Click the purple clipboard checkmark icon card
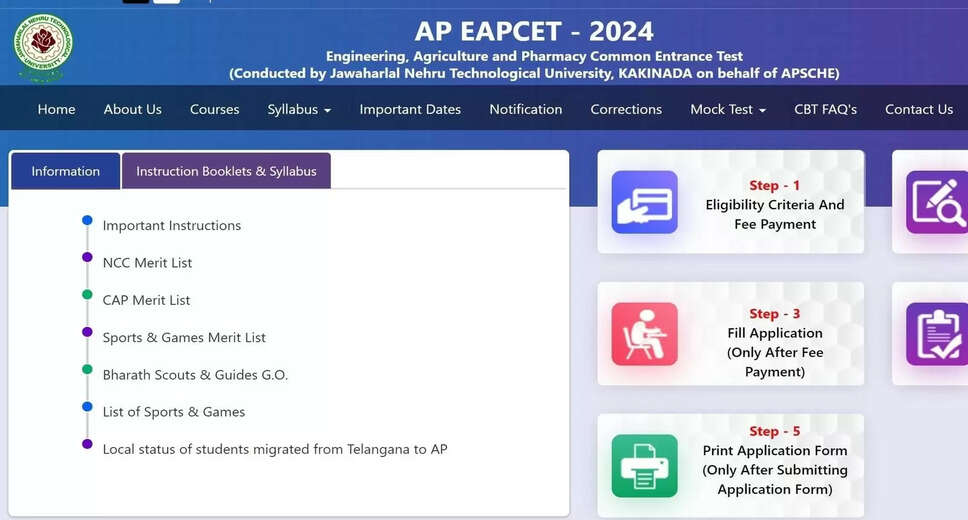Screen dimensions: 968x520 point(937,334)
